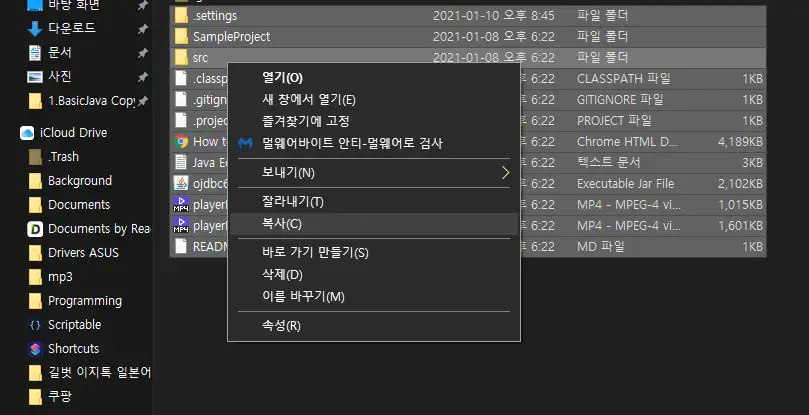Click the iCloud Drive cloud icon
The image size is (809, 415).
27,133
